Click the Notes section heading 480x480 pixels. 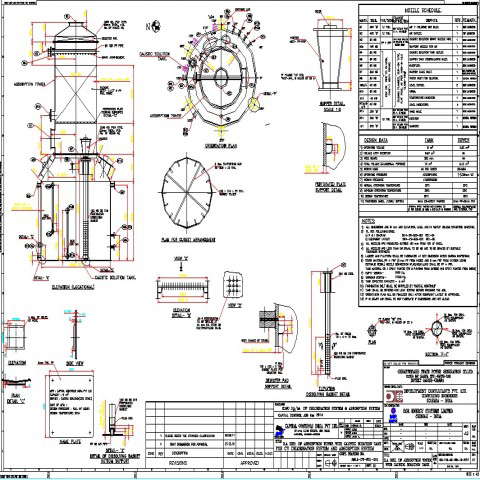click(x=368, y=221)
